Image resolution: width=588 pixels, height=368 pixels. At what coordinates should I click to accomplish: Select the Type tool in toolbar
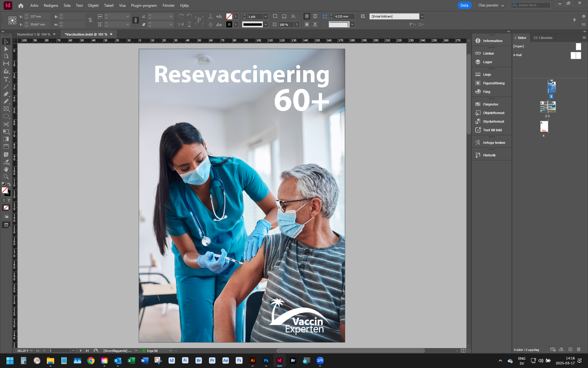6,79
